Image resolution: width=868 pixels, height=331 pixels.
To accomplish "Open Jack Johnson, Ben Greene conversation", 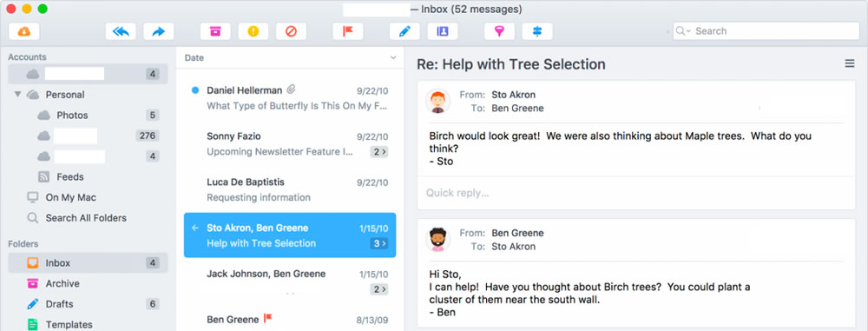I will point(290,281).
